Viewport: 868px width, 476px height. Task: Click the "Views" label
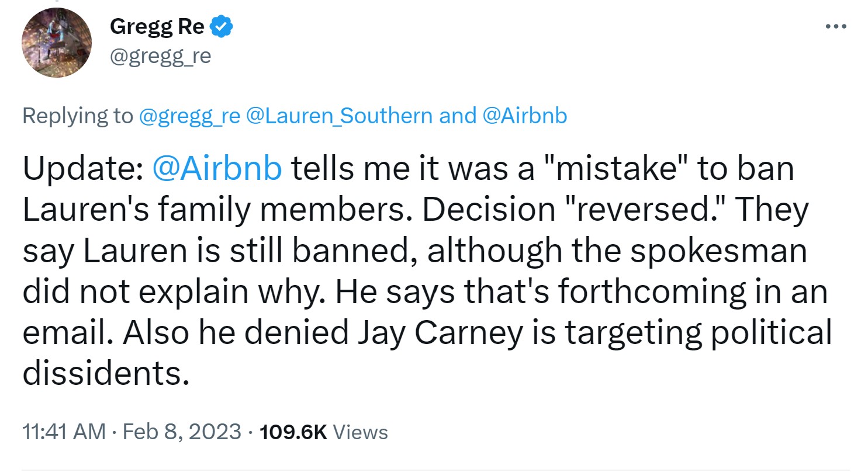click(360, 432)
